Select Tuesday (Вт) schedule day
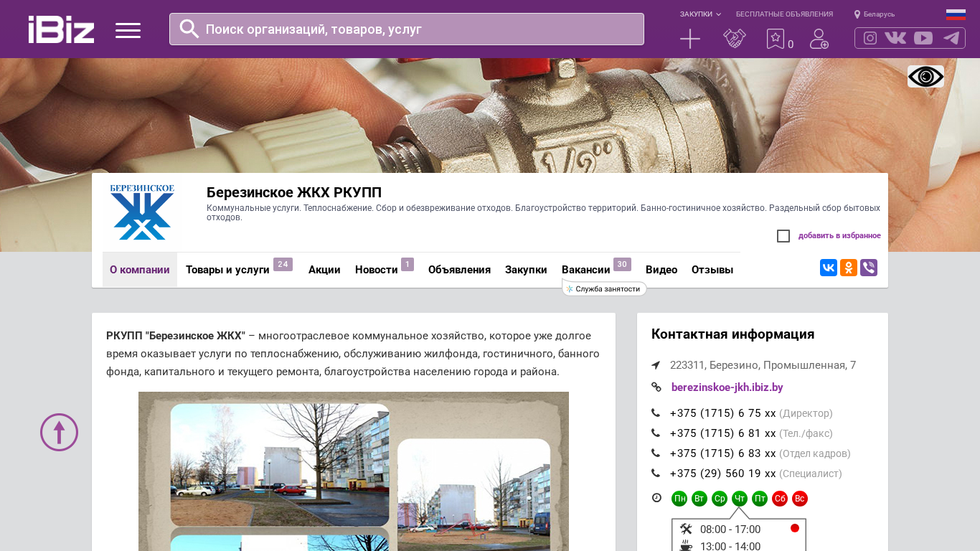 pyautogui.click(x=699, y=499)
